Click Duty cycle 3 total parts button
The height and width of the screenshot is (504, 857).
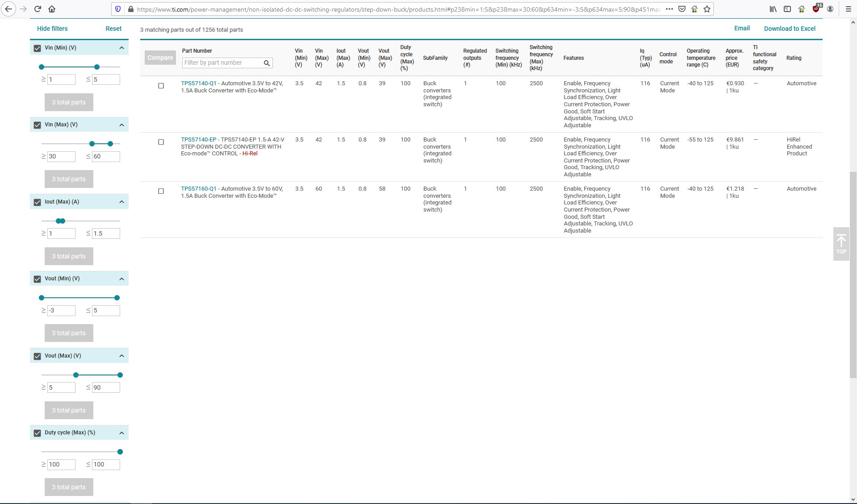(x=69, y=487)
